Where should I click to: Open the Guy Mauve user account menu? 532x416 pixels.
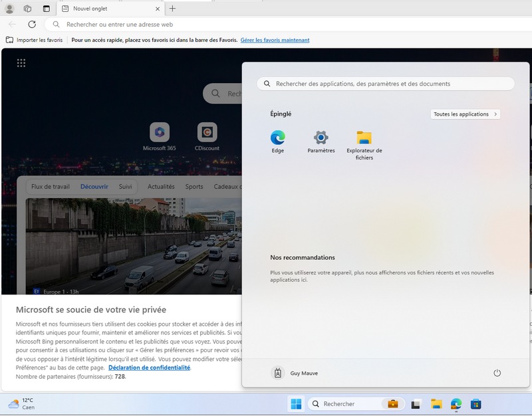295,373
